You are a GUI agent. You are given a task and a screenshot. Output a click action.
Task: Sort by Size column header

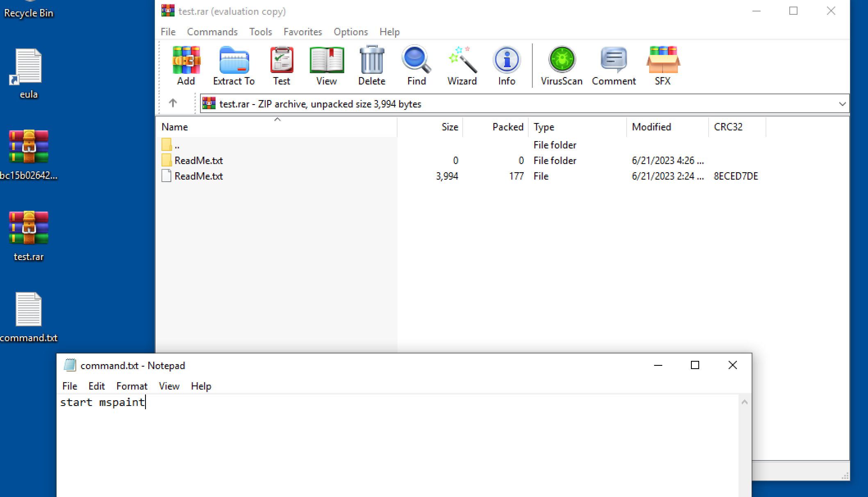point(430,127)
